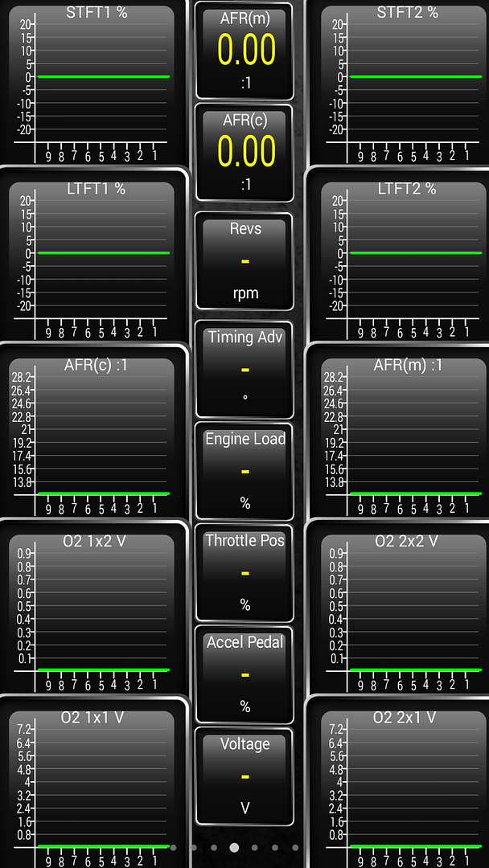Tap the Timing Adv display
Viewport: 489px width, 868px height.
tap(245, 368)
